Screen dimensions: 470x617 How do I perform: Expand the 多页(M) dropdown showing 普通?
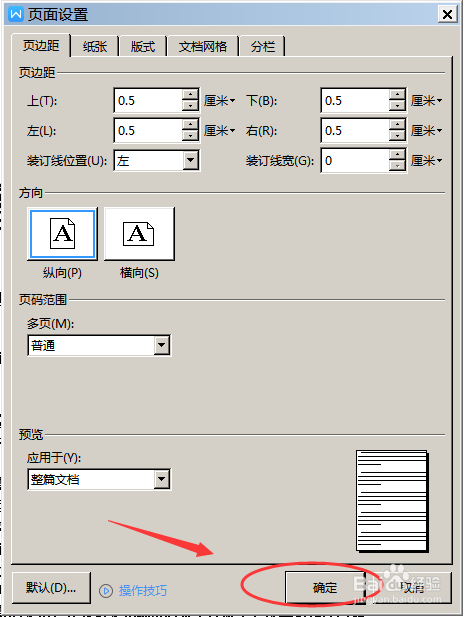(x=162, y=345)
